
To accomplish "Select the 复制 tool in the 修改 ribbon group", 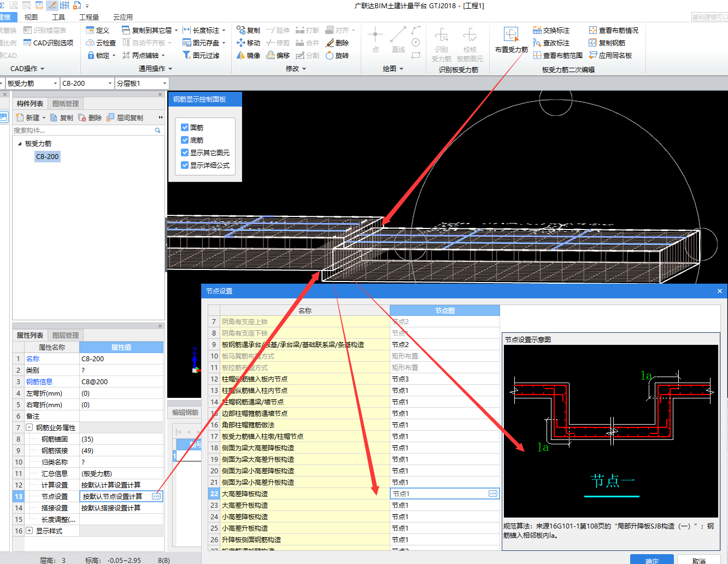I will 248,31.
